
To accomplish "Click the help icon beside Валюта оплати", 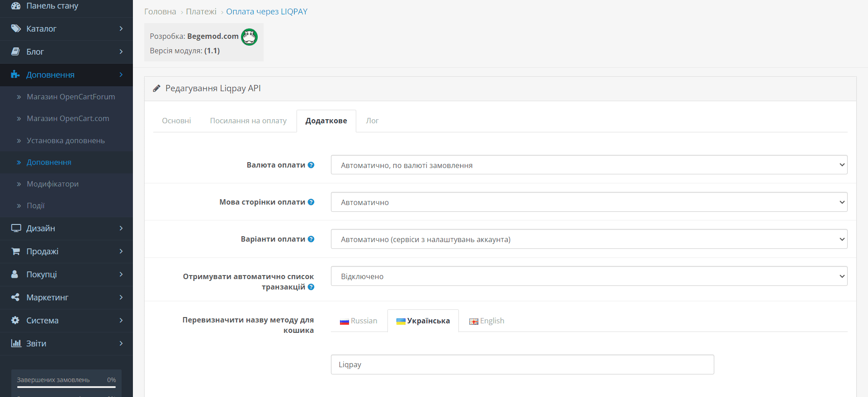I will click(x=311, y=165).
